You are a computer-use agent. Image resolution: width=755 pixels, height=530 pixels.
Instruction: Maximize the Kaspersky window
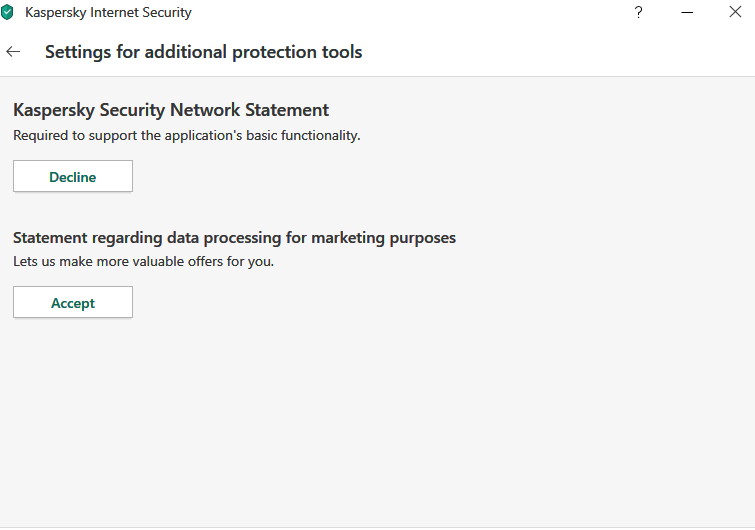[712, 13]
